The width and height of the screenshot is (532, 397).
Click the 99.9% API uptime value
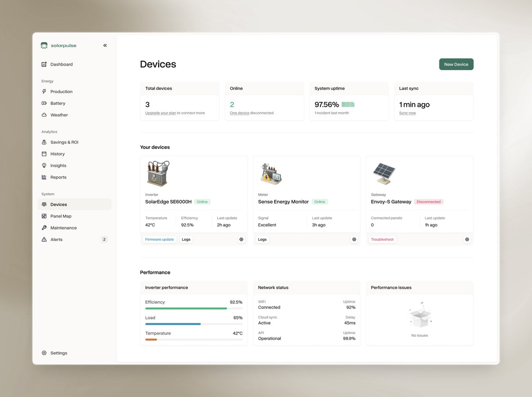point(349,339)
